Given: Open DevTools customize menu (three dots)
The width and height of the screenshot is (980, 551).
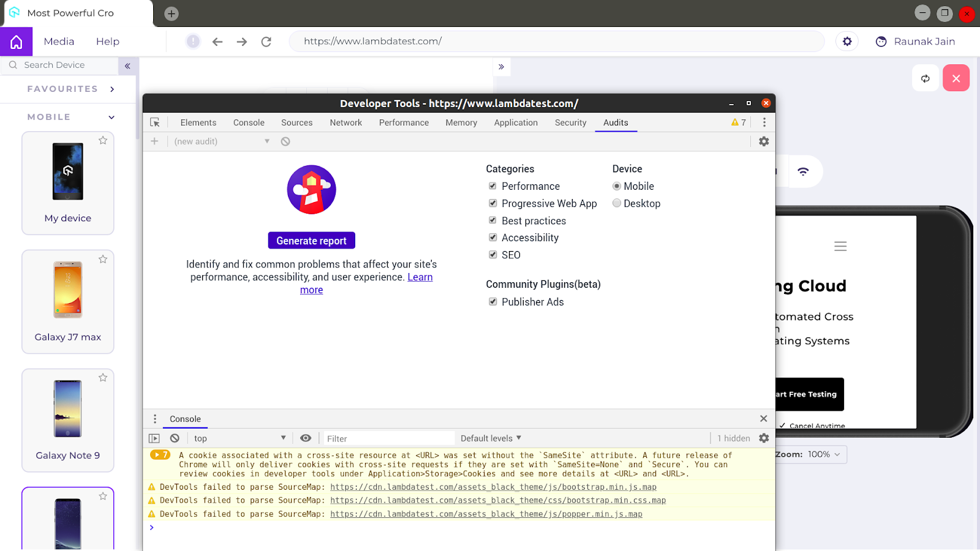Looking at the screenshot, I should coord(764,122).
